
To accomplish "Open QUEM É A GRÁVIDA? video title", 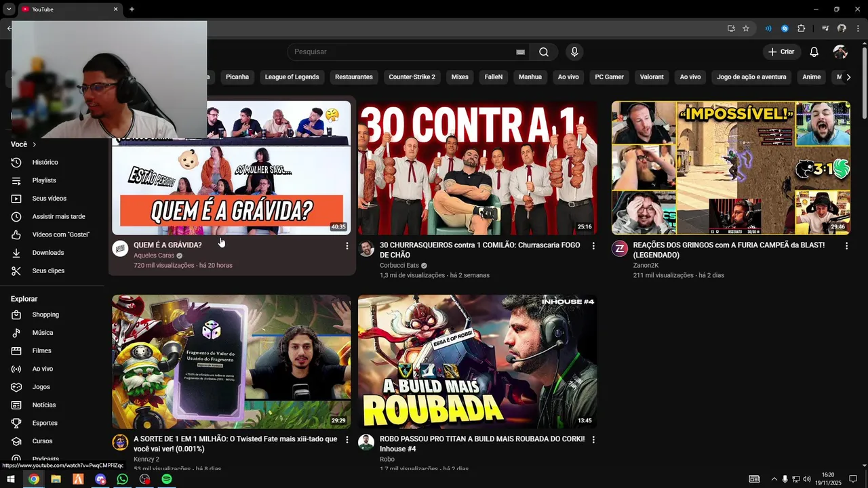I will (x=167, y=245).
